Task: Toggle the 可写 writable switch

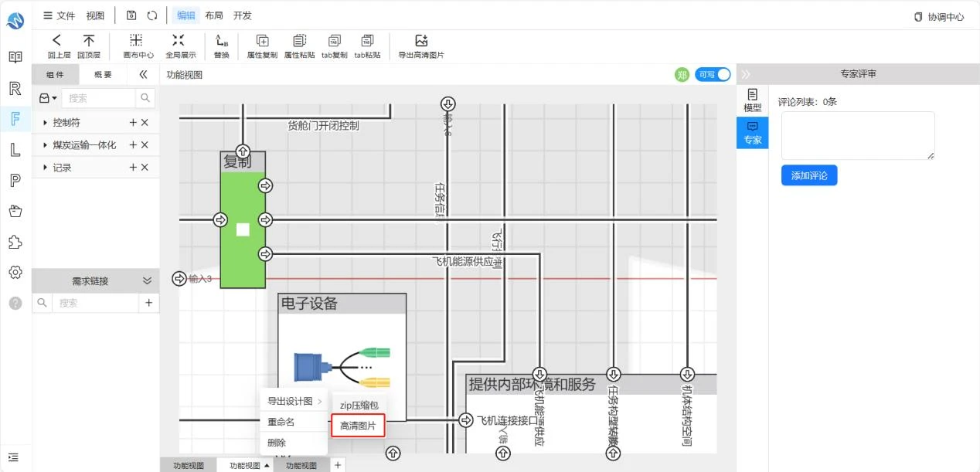Action: [713, 74]
